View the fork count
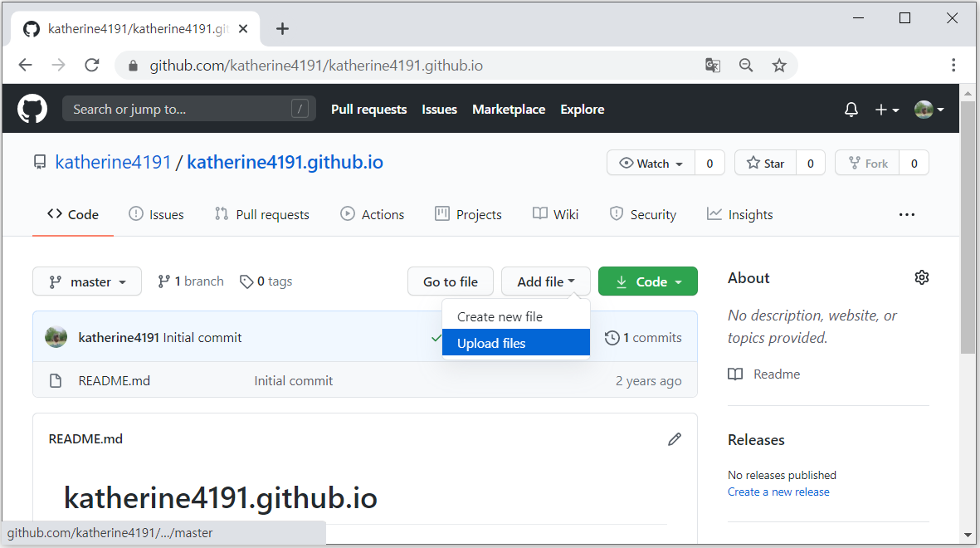This screenshot has height=548, width=980. point(914,164)
